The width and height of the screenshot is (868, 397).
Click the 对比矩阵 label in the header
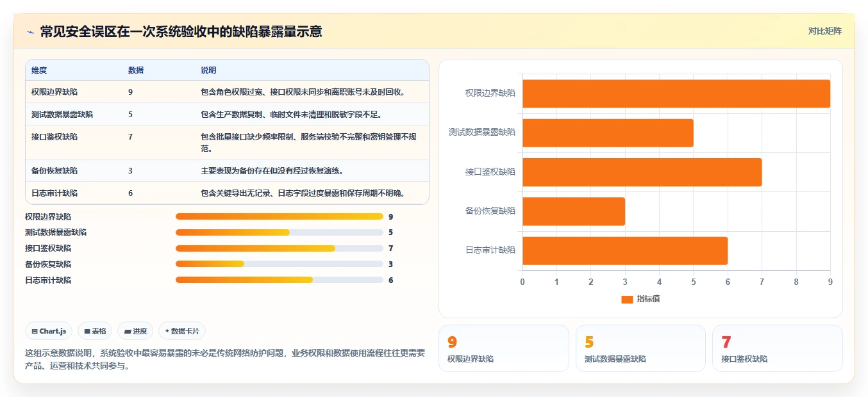825,31
